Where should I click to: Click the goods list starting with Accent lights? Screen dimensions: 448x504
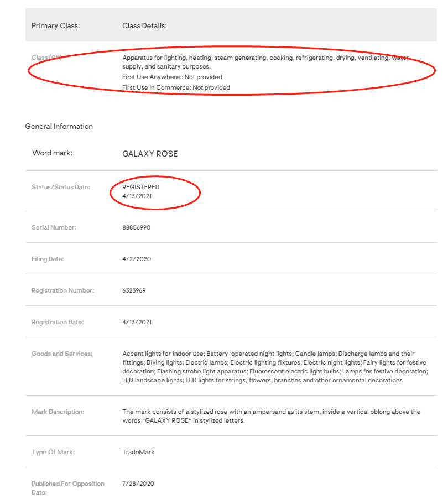click(x=275, y=367)
